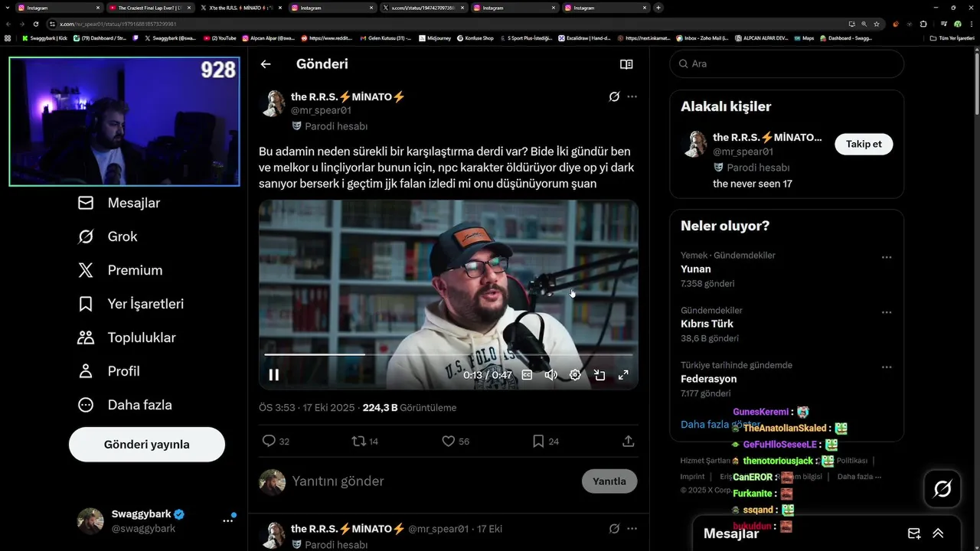Open browser extensions puzzle icon

(x=923, y=24)
